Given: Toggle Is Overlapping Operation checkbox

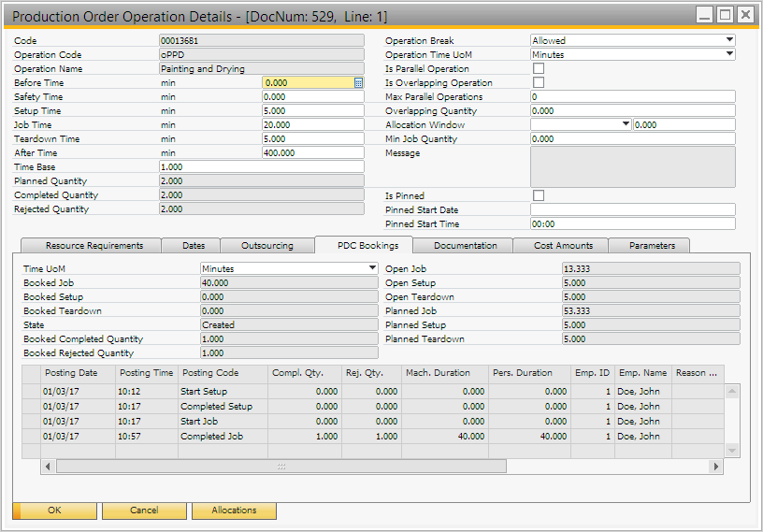Looking at the screenshot, I should [x=538, y=83].
